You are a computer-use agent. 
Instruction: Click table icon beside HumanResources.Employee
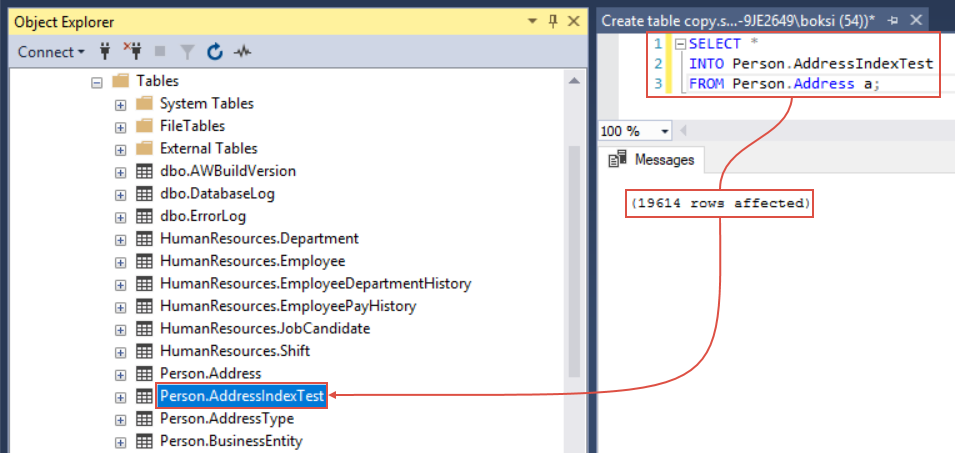144,262
